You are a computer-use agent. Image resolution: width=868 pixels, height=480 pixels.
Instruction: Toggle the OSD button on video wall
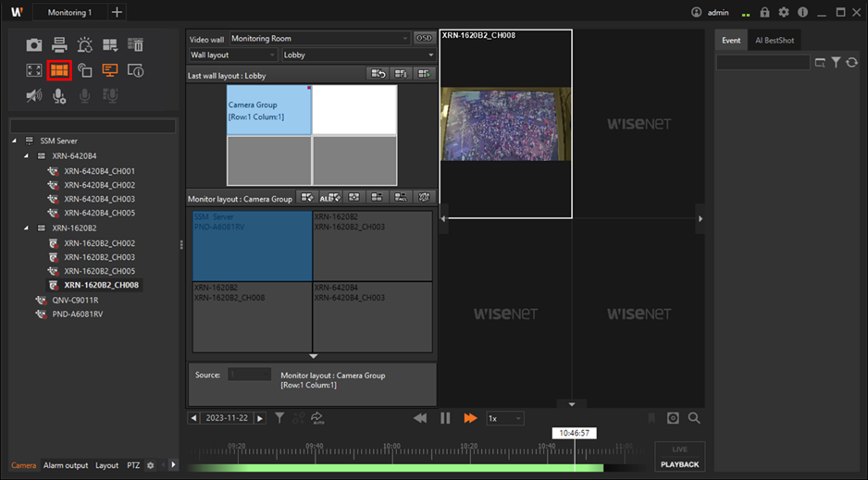click(x=425, y=39)
